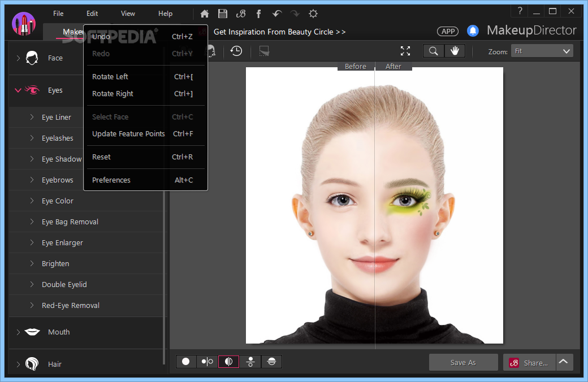The image size is (588, 382).
Task: Open Facebook sharing icon
Action: tap(258, 14)
